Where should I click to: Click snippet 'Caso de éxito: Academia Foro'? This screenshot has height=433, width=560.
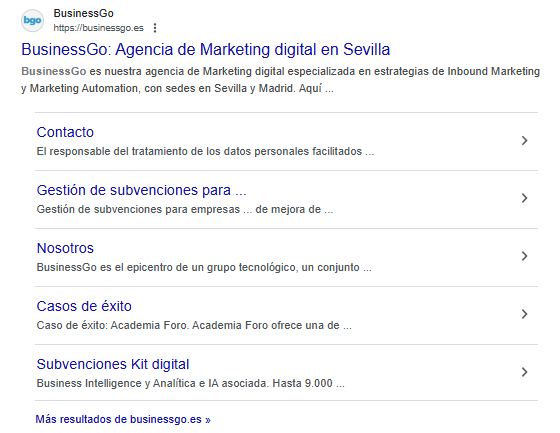click(113, 325)
